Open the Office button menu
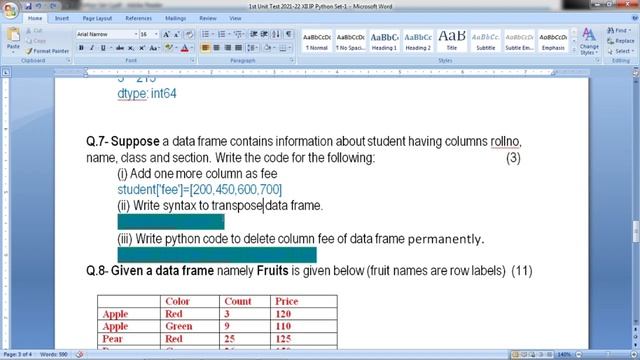 10,10
